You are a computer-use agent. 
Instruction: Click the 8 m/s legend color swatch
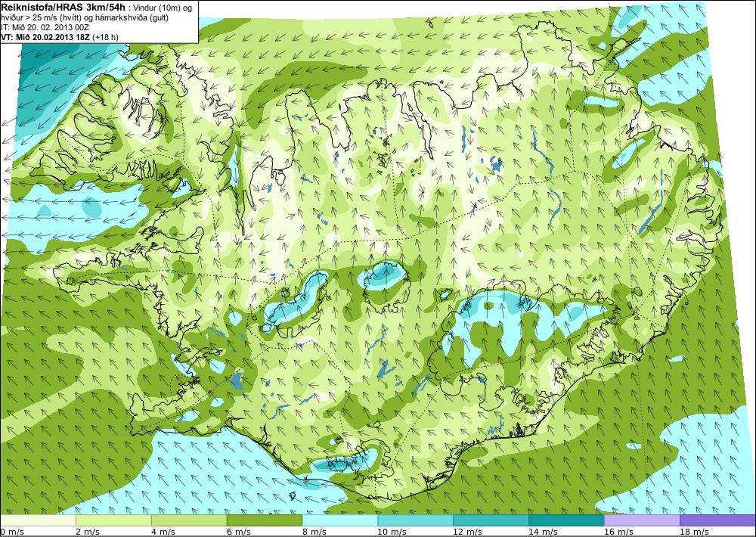coord(340,520)
